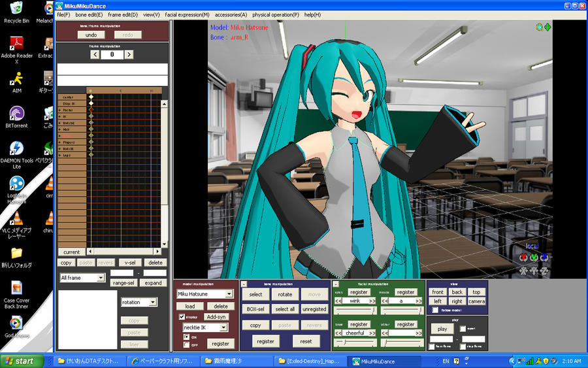Go to the next frame arrow
The width and height of the screenshot is (588, 368).
pyautogui.click(x=129, y=55)
